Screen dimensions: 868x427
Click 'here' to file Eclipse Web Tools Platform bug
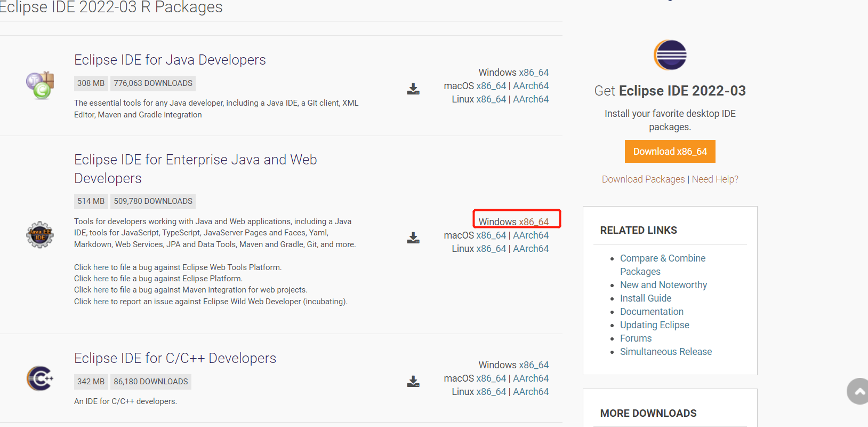pyautogui.click(x=101, y=267)
